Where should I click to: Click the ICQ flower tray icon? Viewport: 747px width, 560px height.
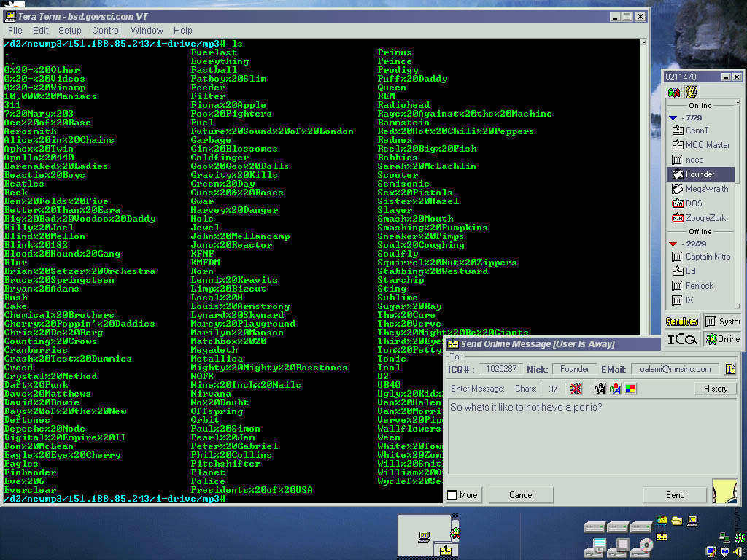click(740, 539)
